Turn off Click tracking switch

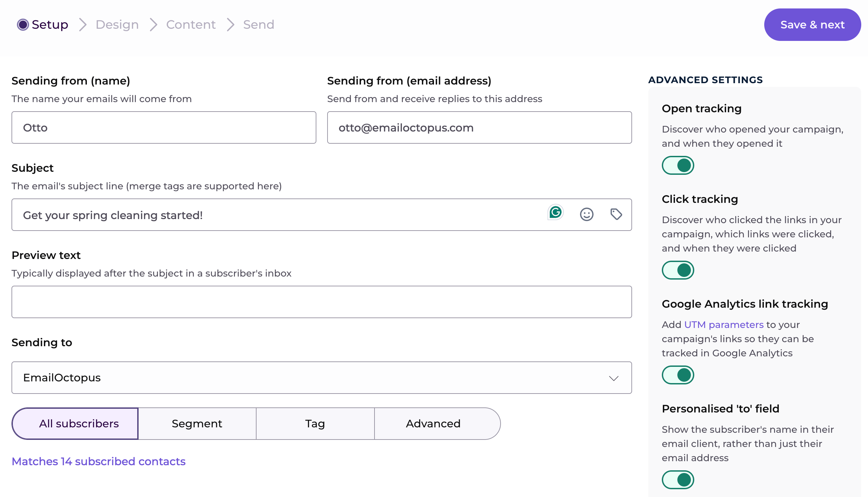coord(678,270)
